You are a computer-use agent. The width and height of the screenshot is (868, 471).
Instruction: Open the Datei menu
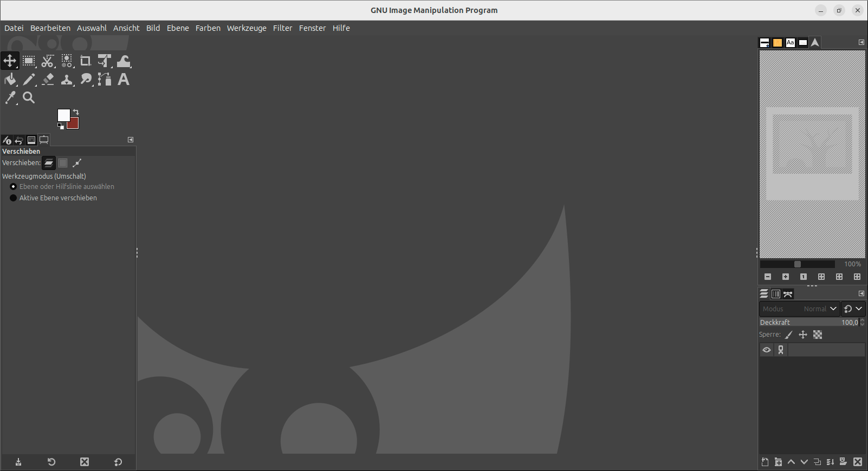pyautogui.click(x=14, y=28)
